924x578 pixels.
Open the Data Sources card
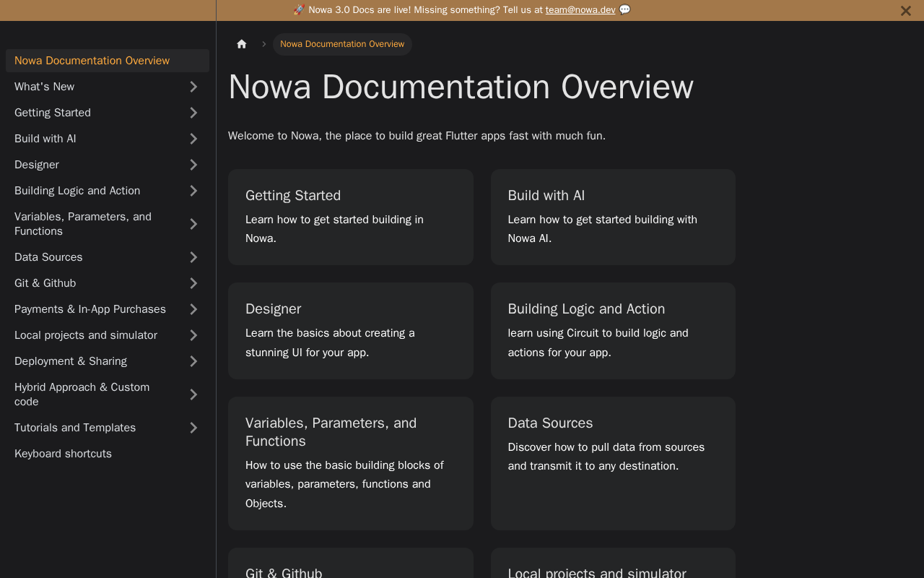pyautogui.click(x=613, y=462)
